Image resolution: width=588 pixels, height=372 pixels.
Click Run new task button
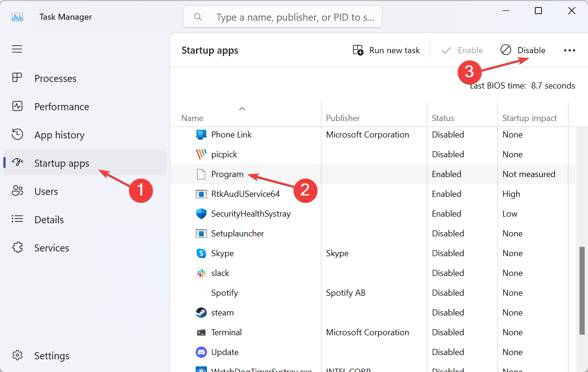tap(386, 50)
